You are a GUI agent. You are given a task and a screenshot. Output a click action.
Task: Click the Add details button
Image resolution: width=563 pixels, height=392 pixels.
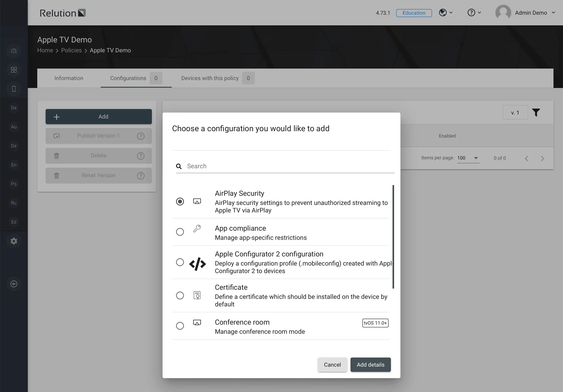pos(371,364)
